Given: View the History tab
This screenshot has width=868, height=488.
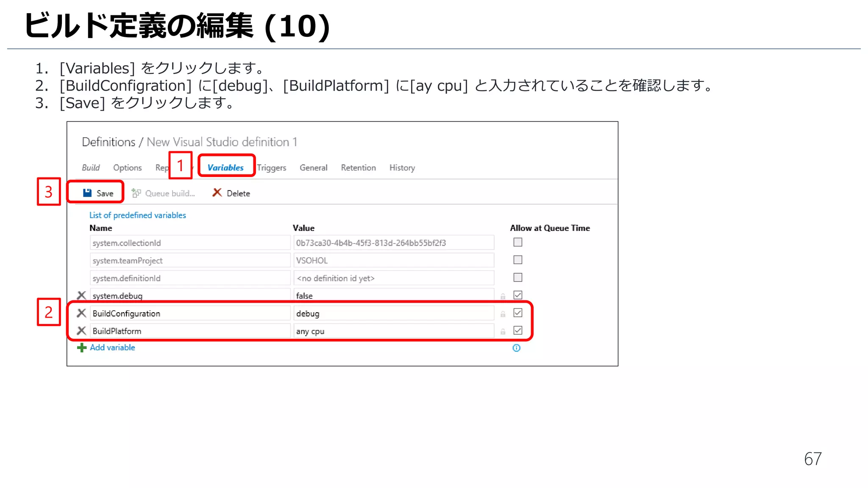Looking at the screenshot, I should point(402,168).
